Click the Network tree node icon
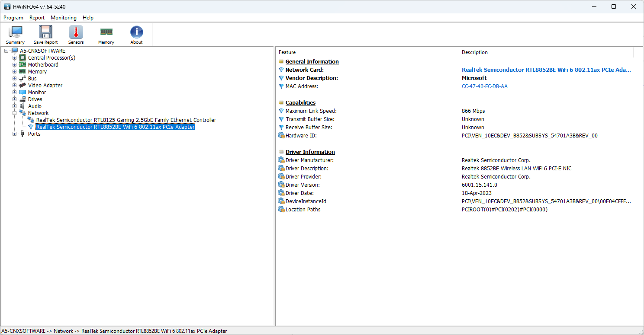The width and height of the screenshot is (644, 335). click(x=23, y=113)
